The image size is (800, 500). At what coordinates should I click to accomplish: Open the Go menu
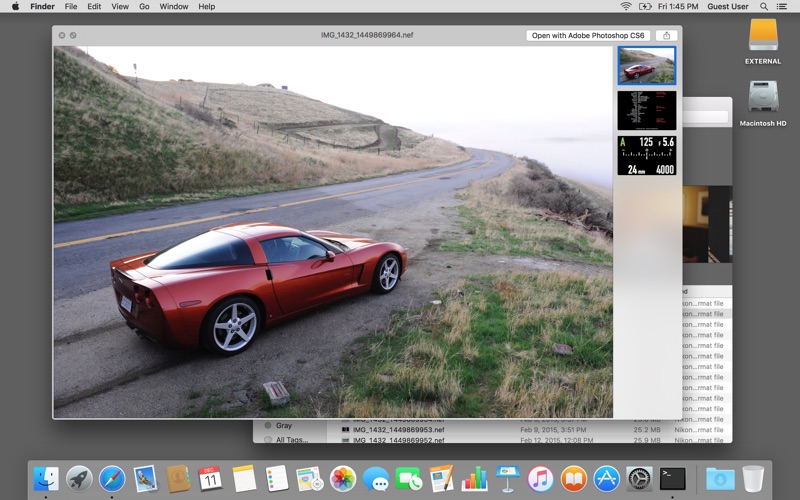(144, 6)
